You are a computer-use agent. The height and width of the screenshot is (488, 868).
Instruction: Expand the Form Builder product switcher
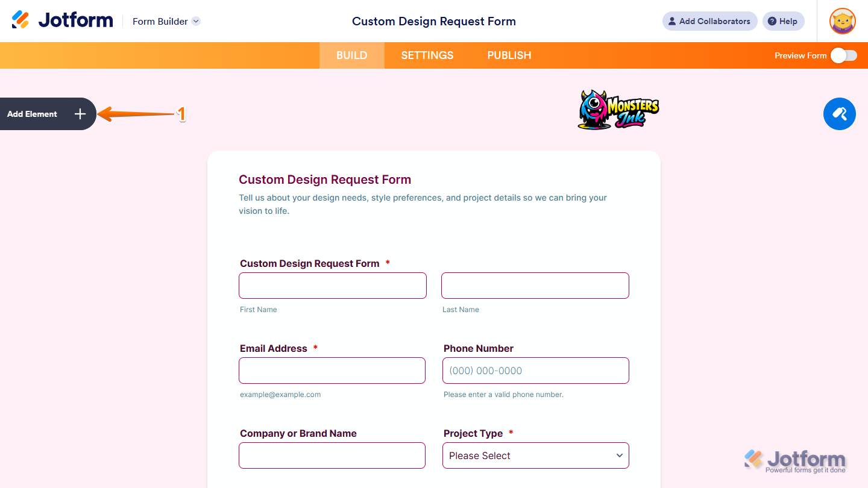tap(195, 21)
